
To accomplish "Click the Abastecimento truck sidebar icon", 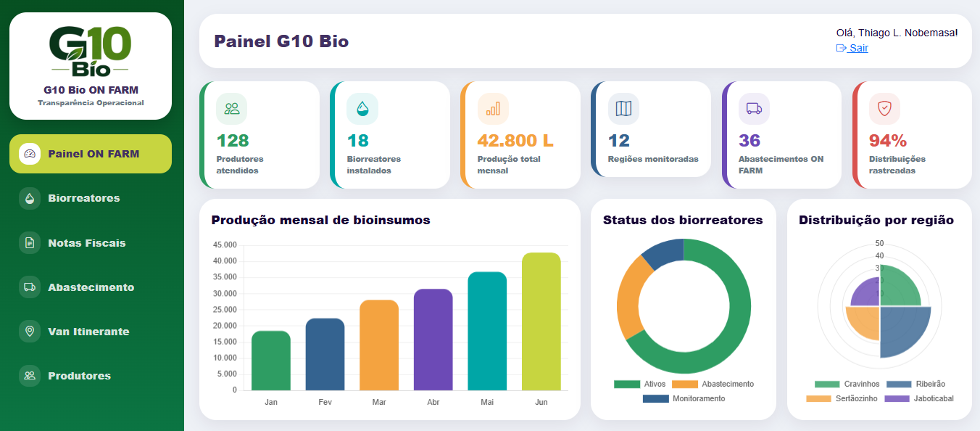I will [30, 287].
